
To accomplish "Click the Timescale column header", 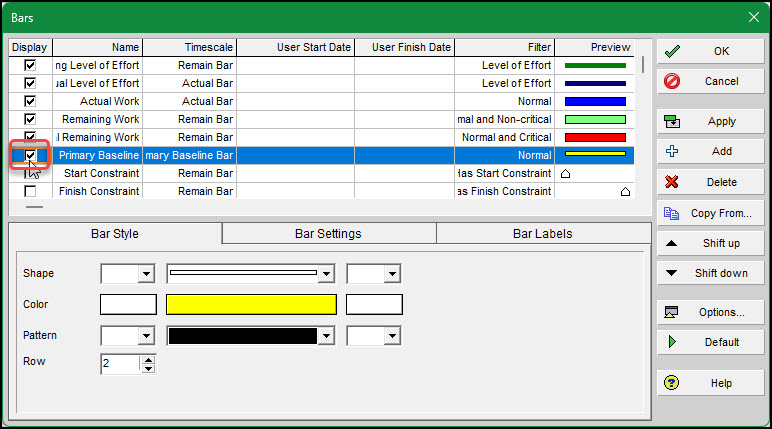I will [190, 47].
